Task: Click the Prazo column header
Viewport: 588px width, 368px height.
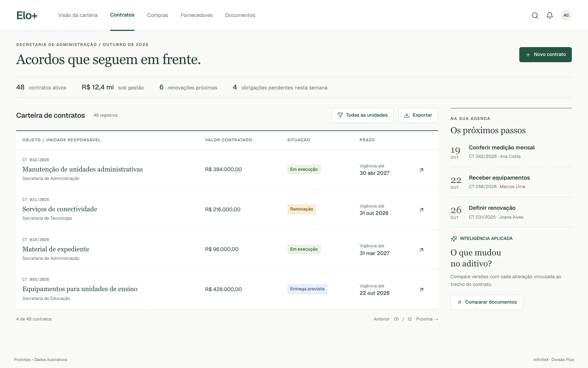Action: 367,140
